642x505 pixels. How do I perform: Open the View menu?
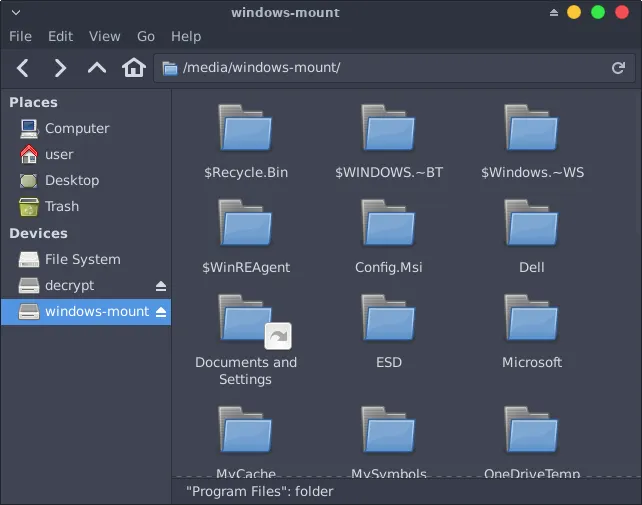[x=104, y=36]
